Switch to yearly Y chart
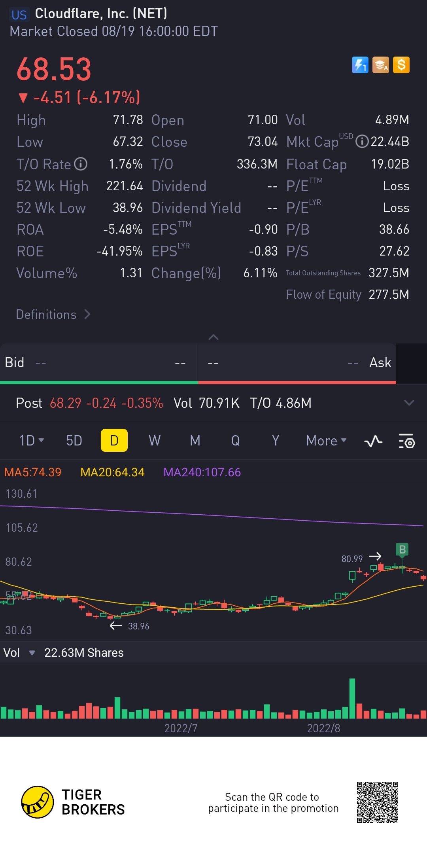 tap(276, 440)
